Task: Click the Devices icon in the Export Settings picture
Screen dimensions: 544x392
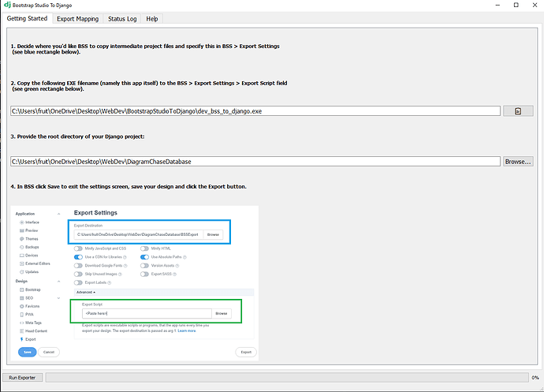Action: 22,256
